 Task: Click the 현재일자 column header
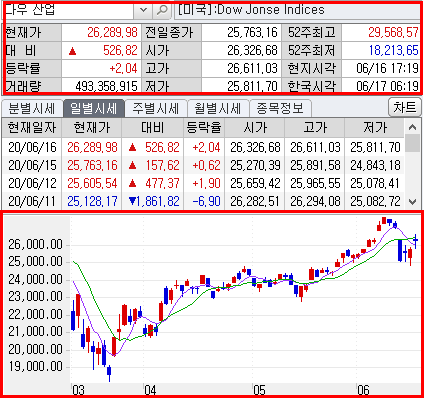(32, 128)
